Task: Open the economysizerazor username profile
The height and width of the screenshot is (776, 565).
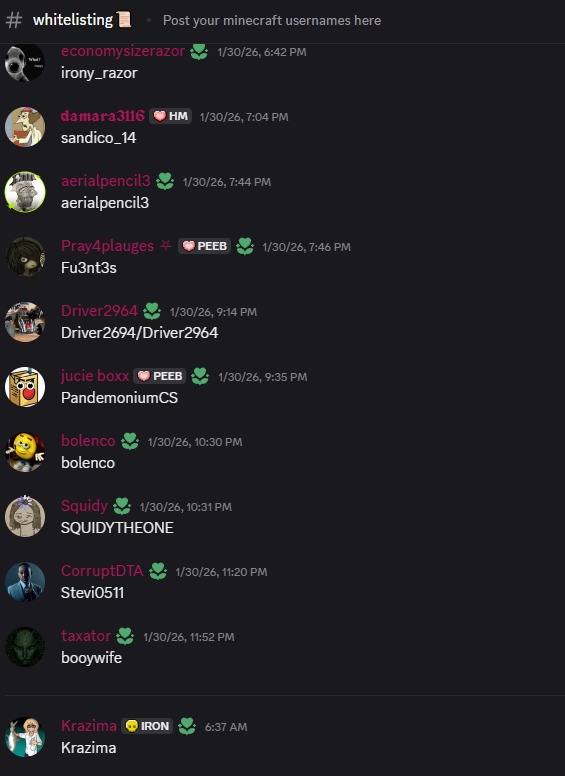Action: coord(123,51)
